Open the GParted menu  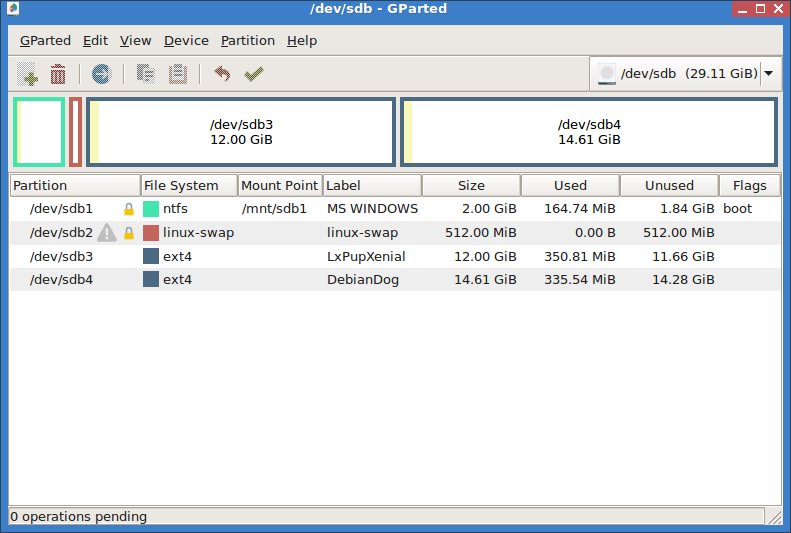(x=45, y=41)
